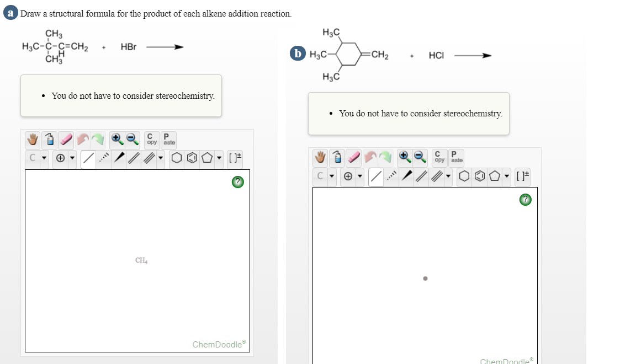636x364 pixels.
Task: Choose the Double bond tool
Action: click(134, 159)
